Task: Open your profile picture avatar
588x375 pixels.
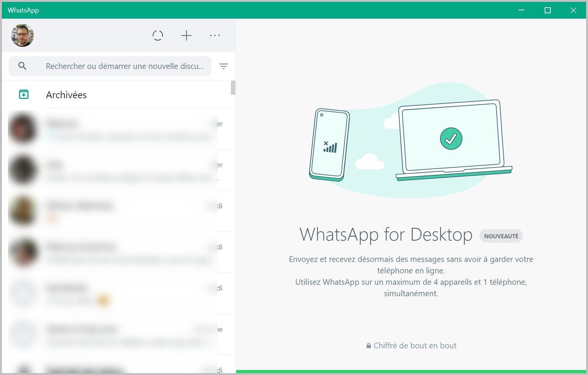Action: pyautogui.click(x=22, y=35)
